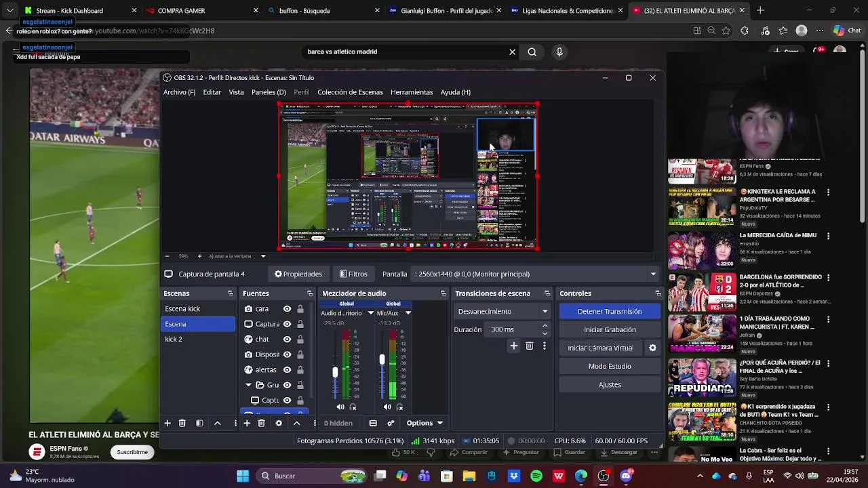Open scene filters icon in Escenas toolbar

click(x=199, y=423)
